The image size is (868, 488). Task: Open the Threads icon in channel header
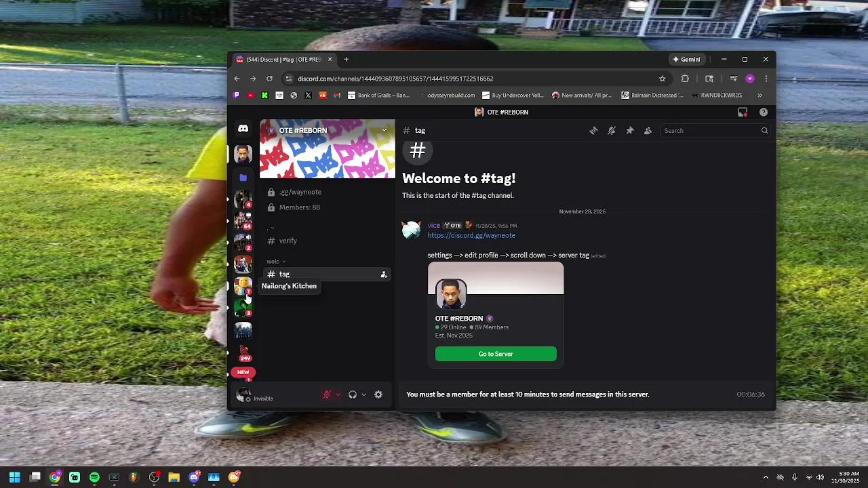[593, 131]
